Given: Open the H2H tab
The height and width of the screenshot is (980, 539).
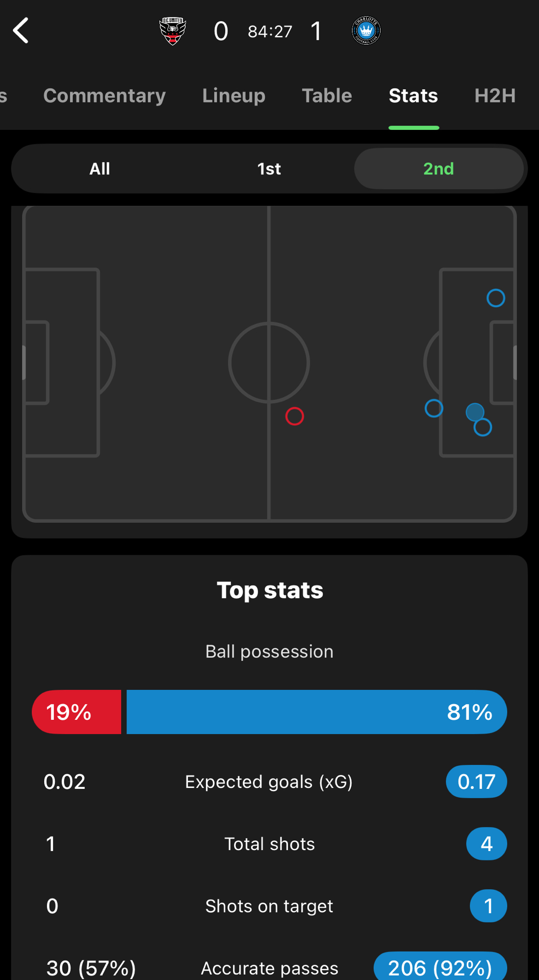Looking at the screenshot, I should 495,96.
